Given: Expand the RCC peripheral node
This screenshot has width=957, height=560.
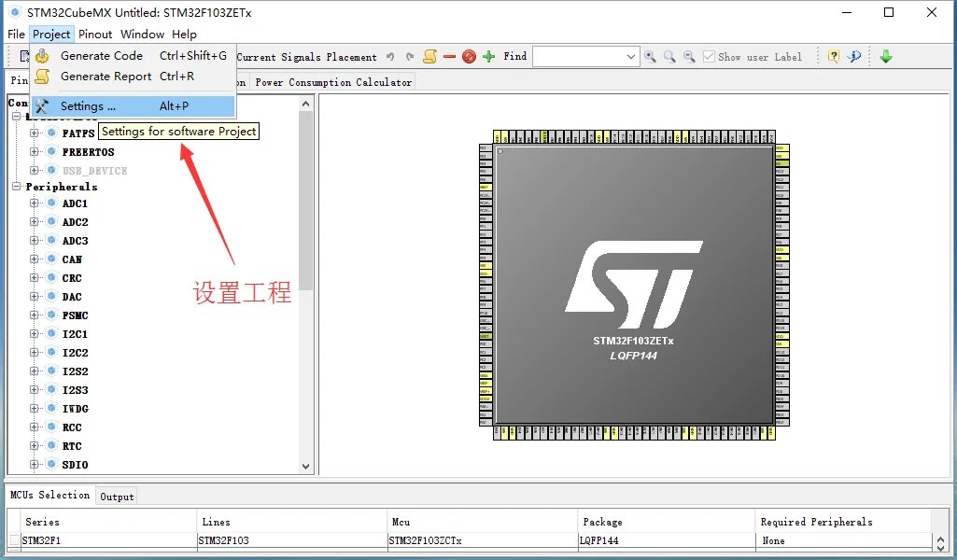Looking at the screenshot, I should (x=35, y=427).
